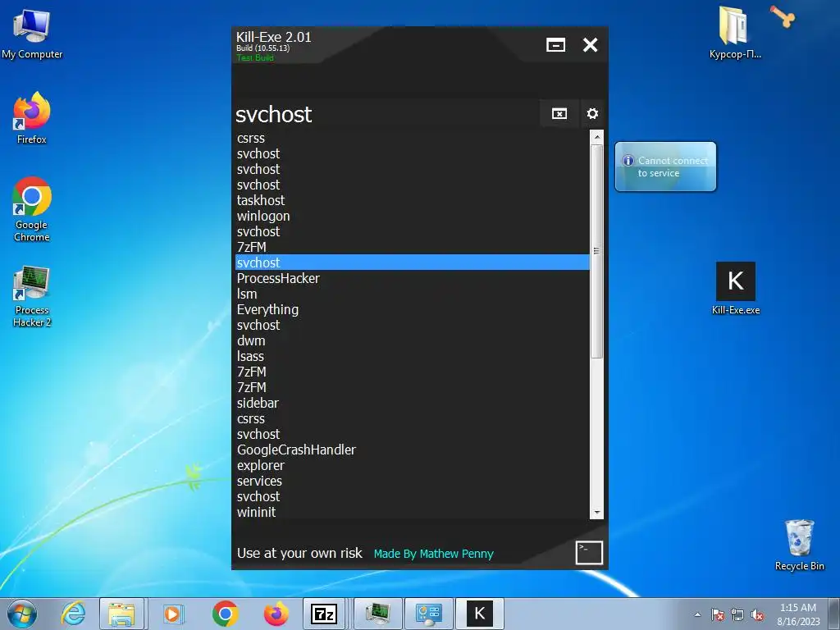Viewport: 840px width, 630px height.
Task: Close the Kill-Exe window
Action: click(x=590, y=45)
